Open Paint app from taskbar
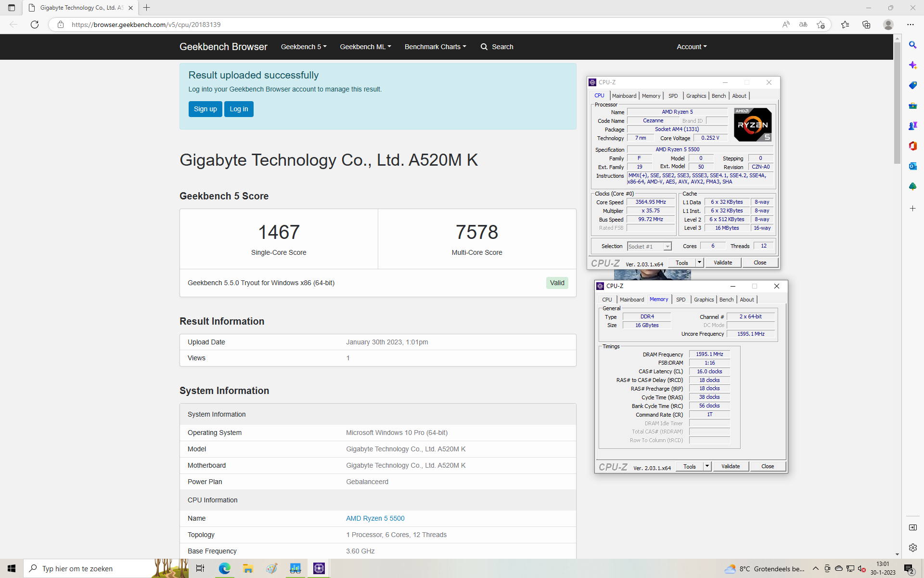924x578 pixels. pyautogui.click(x=271, y=568)
